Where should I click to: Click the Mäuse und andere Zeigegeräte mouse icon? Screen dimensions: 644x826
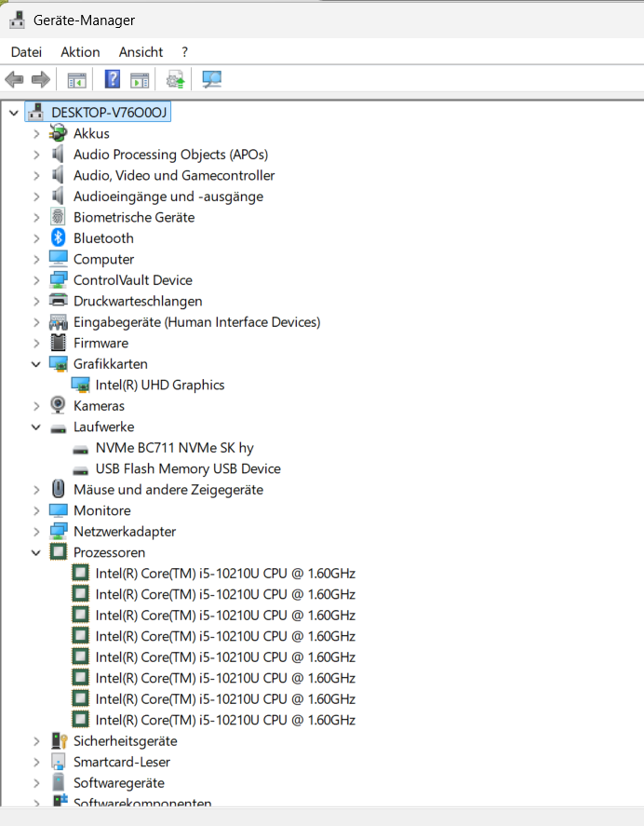pos(58,490)
